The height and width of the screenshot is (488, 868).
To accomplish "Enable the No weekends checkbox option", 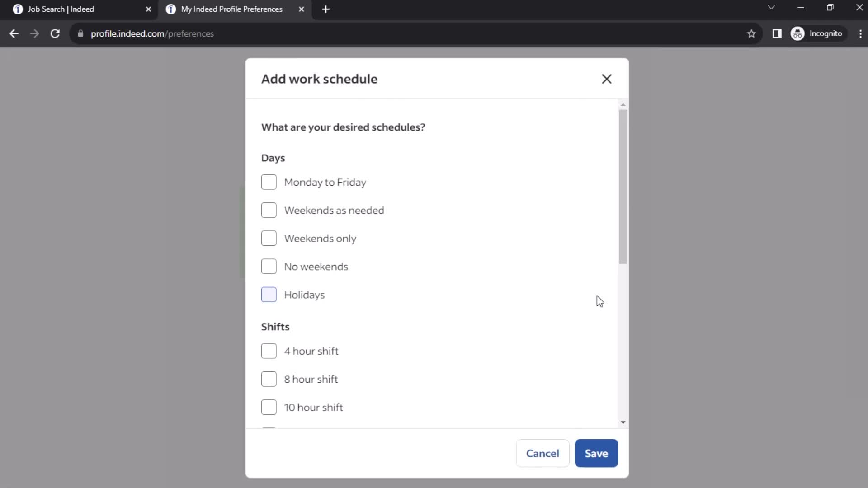I will pyautogui.click(x=268, y=266).
